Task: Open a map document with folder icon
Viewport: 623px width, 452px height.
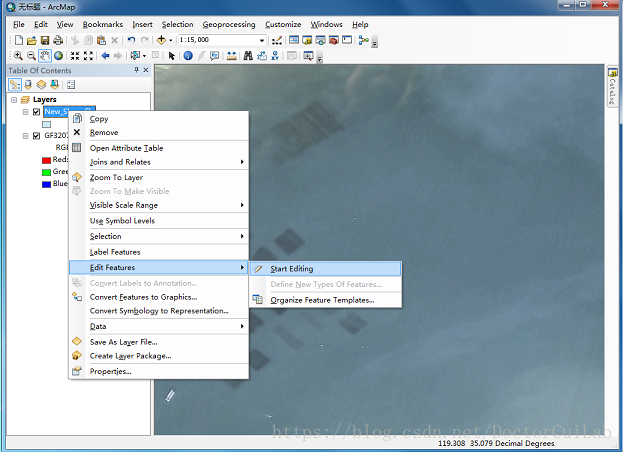Action: coord(32,40)
